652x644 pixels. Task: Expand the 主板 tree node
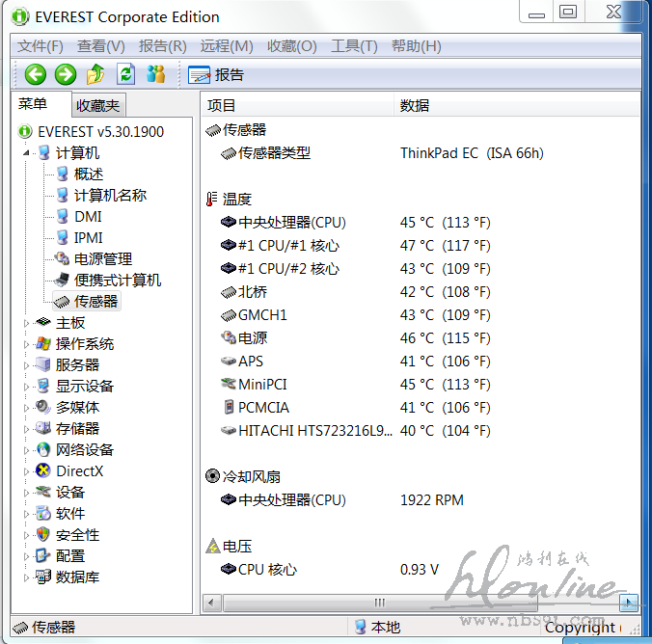tap(26, 323)
